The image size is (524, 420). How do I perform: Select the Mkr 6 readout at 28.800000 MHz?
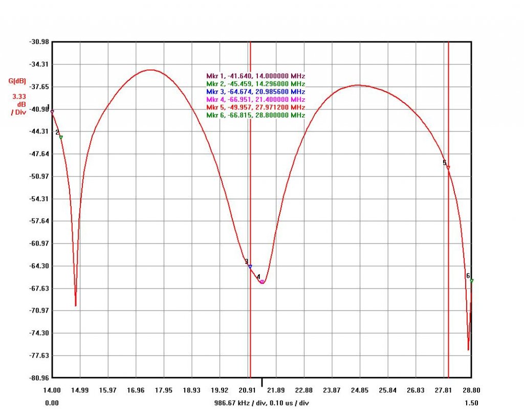tap(255, 116)
